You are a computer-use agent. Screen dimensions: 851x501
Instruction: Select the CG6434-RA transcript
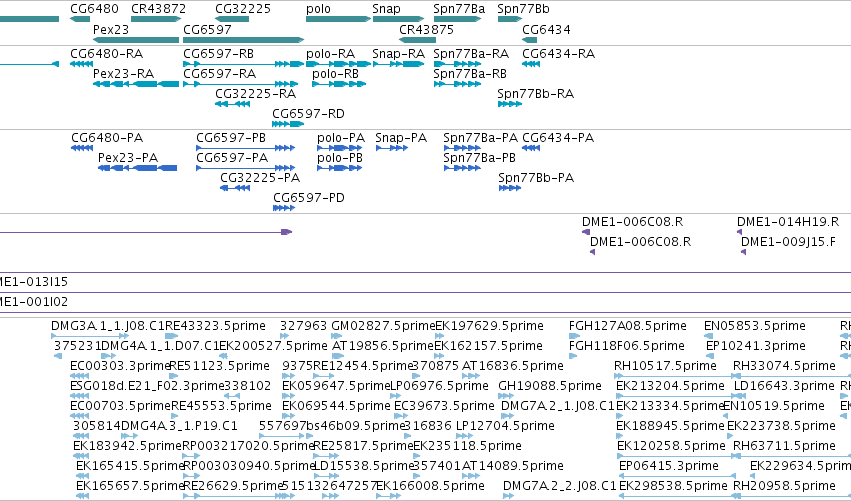click(x=531, y=64)
